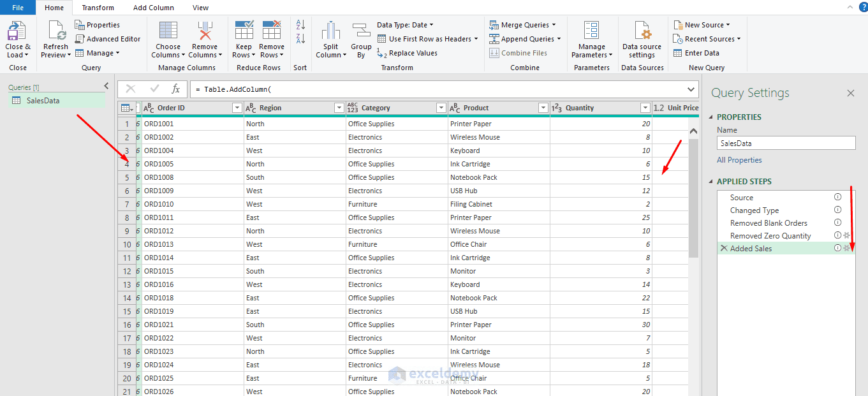Image resolution: width=868 pixels, height=396 pixels.
Task: Open the New Source dropdown
Action: 702,25
